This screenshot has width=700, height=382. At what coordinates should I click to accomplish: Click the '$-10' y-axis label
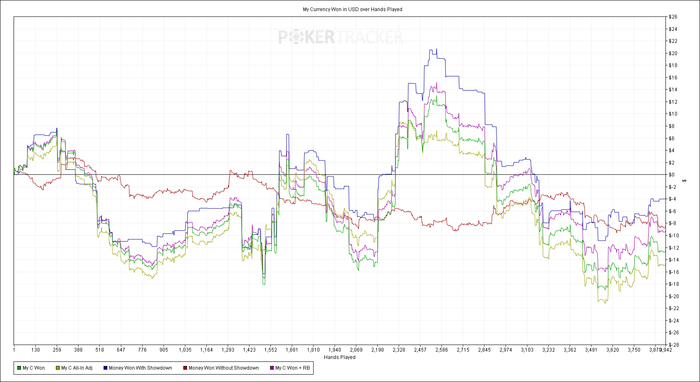[673, 236]
